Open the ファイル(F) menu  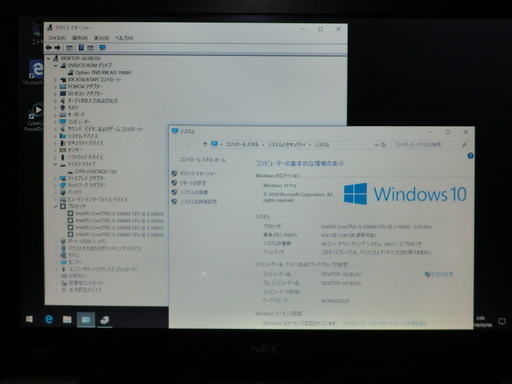tap(57, 38)
